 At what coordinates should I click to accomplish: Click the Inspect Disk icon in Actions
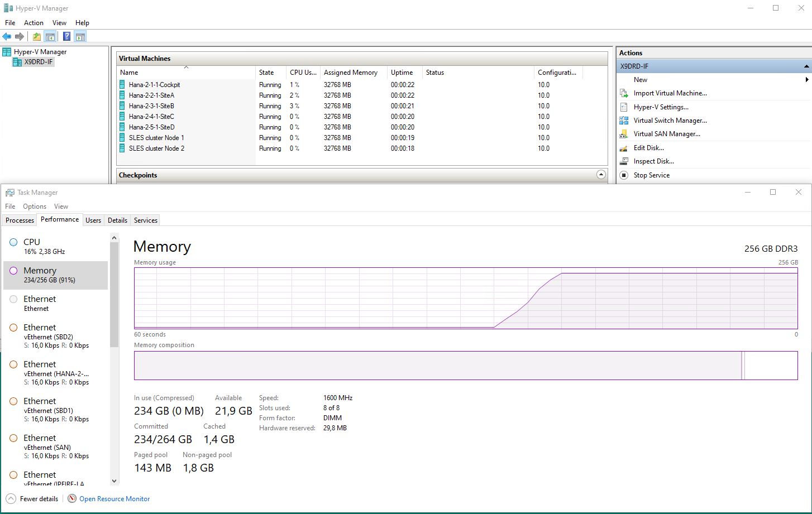point(624,161)
